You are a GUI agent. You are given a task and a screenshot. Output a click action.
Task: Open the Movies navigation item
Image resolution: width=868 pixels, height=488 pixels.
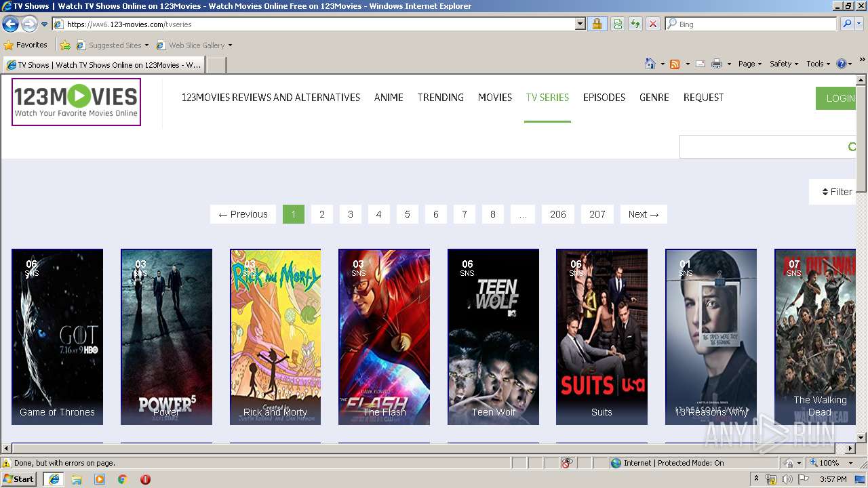[495, 98]
